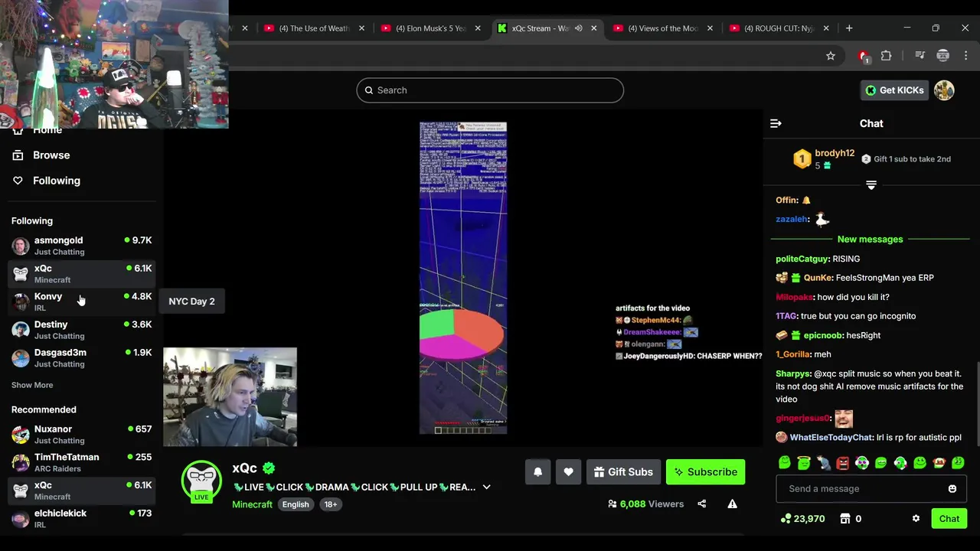Open the emoji picker in message box

click(x=952, y=489)
